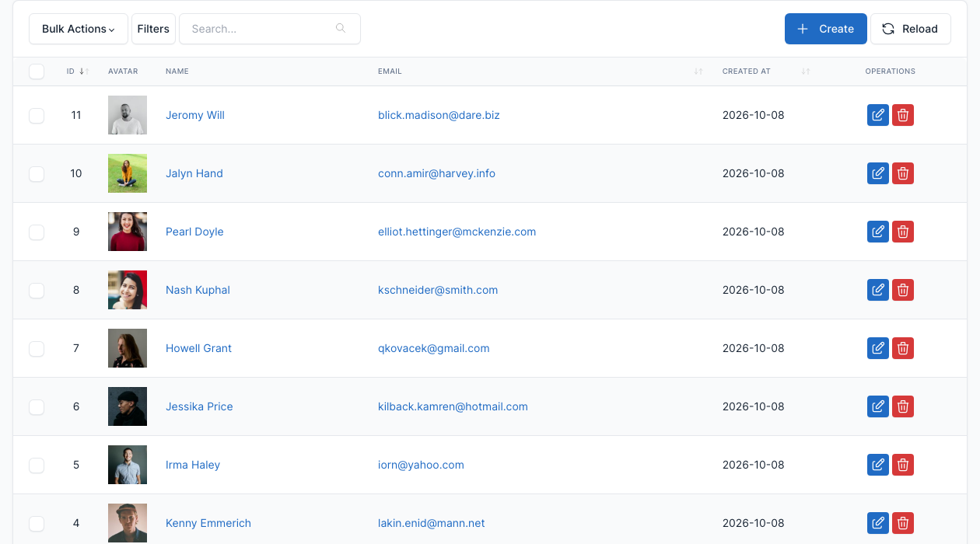Open the Jeromy Will name link
The image size is (980, 544).
coord(195,115)
